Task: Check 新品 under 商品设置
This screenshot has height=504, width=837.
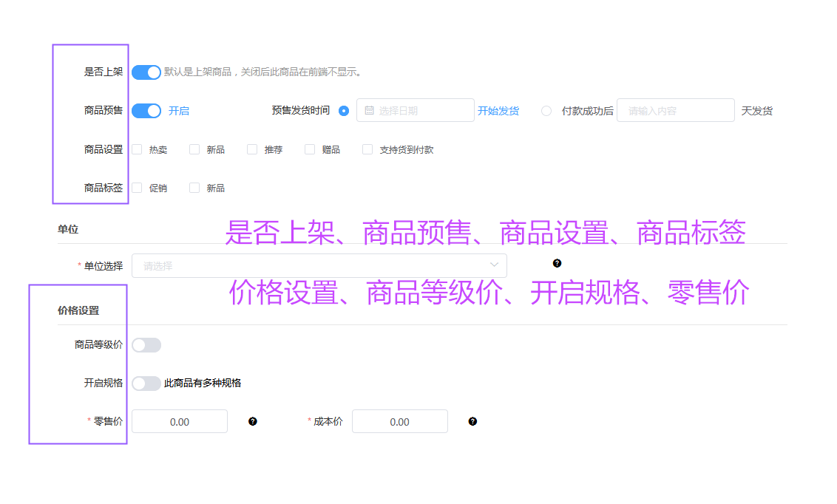Action: [195, 150]
